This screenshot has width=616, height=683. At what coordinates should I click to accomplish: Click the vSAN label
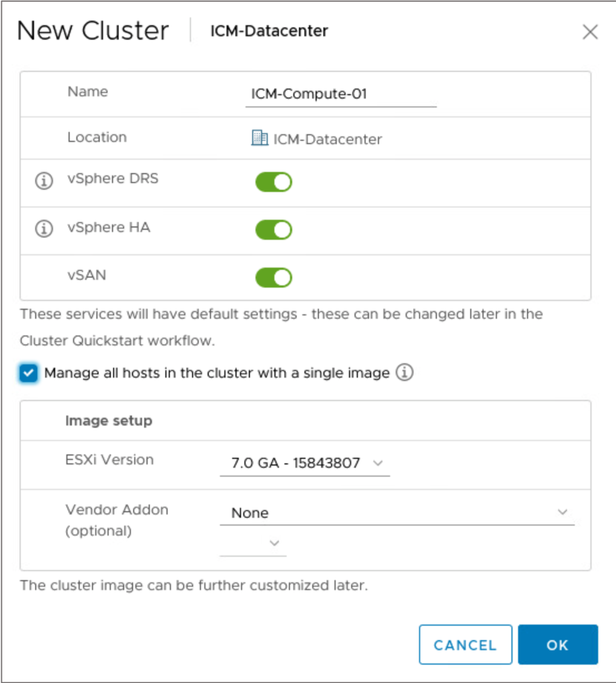pyautogui.click(x=87, y=275)
